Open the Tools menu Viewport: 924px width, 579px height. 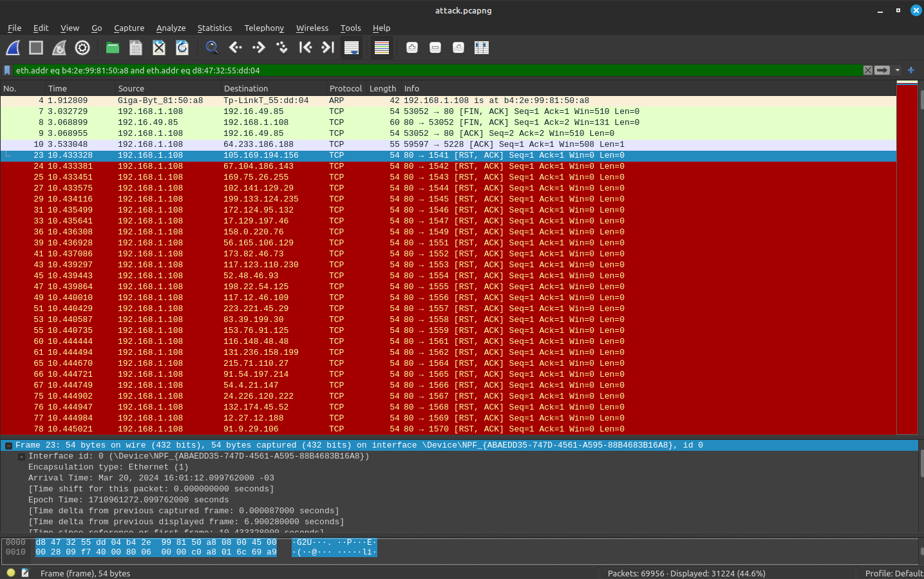(x=350, y=28)
